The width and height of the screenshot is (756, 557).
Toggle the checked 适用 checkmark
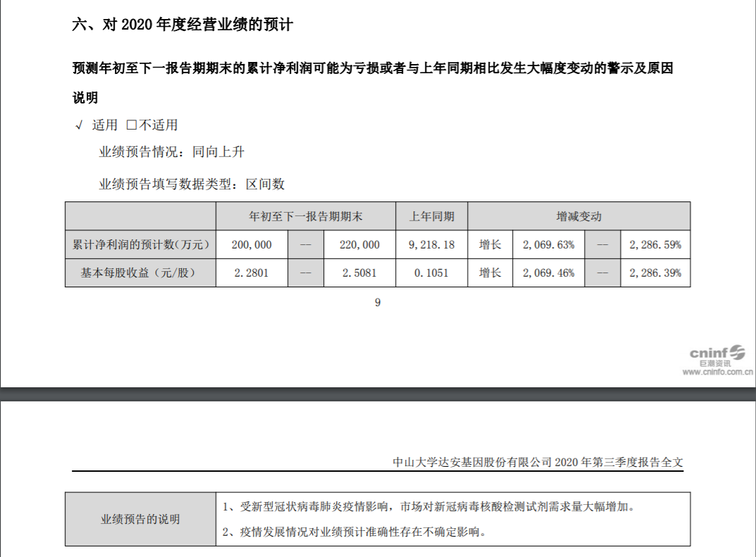[79, 125]
